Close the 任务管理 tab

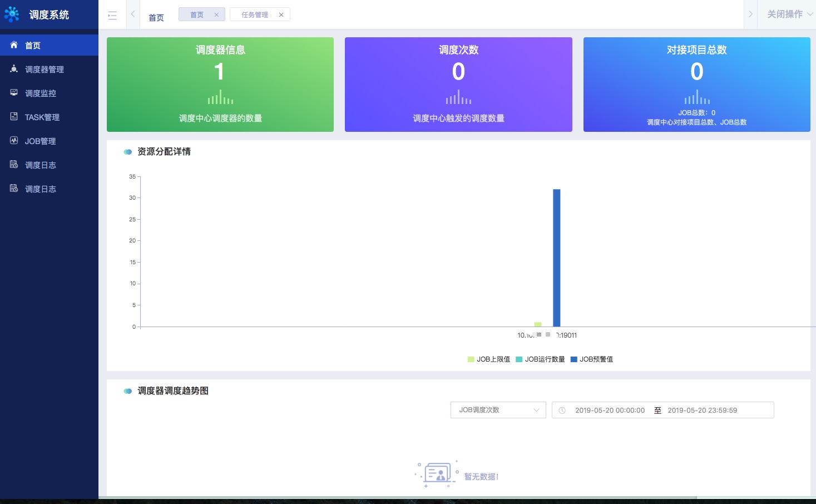281,14
